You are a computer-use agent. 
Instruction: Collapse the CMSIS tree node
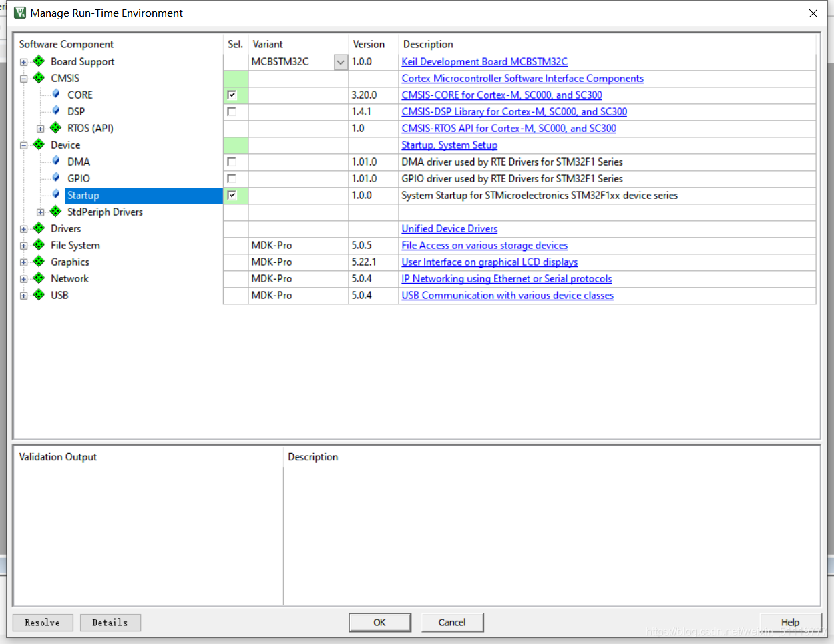click(24, 79)
